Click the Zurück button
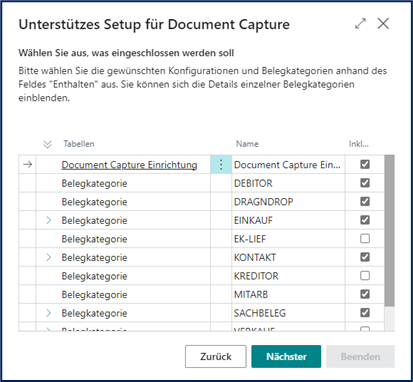The image size is (413, 382). [216, 356]
